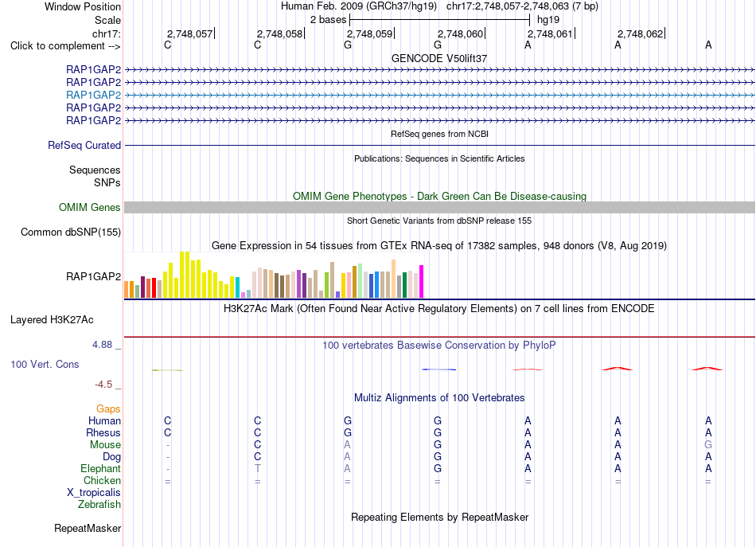Click the '2 bases' scale bar text
The height and width of the screenshot is (547, 756).
coord(328,20)
